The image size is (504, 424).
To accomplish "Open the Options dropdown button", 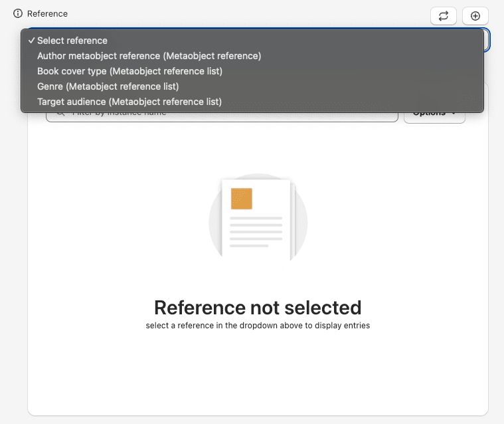I will (434, 114).
